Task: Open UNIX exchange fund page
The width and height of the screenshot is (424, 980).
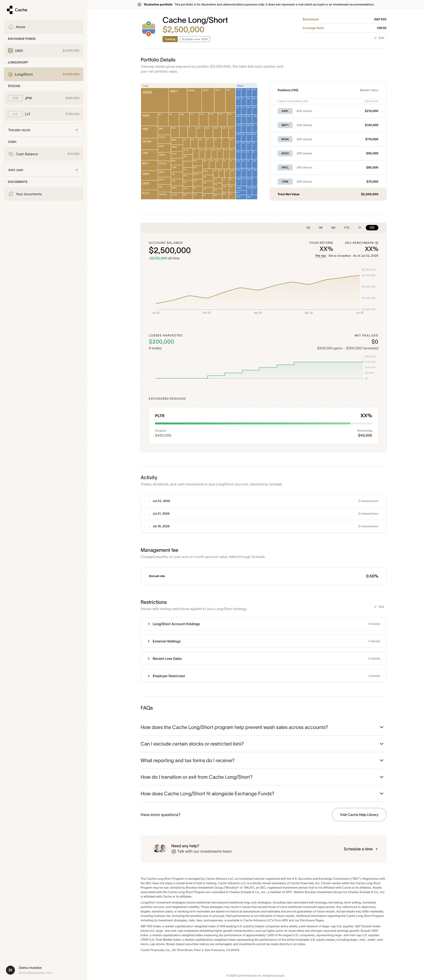Action: pos(44,51)
